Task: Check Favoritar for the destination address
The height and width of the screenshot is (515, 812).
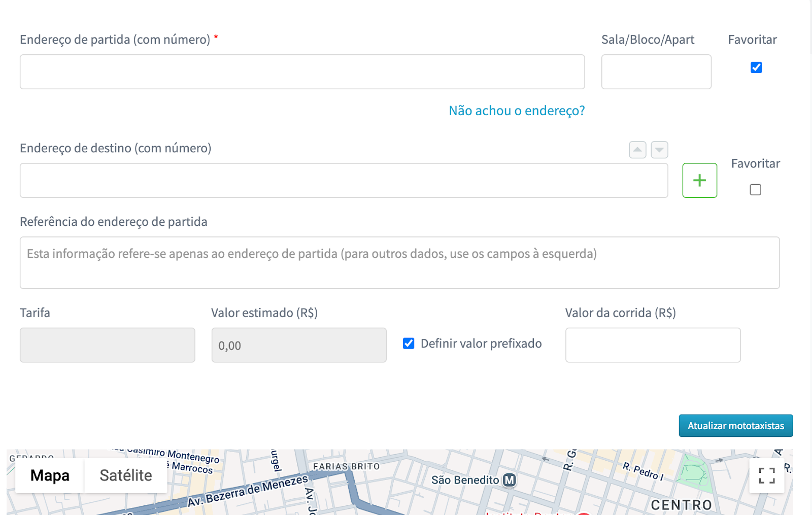Action: (x=755, y=190)
